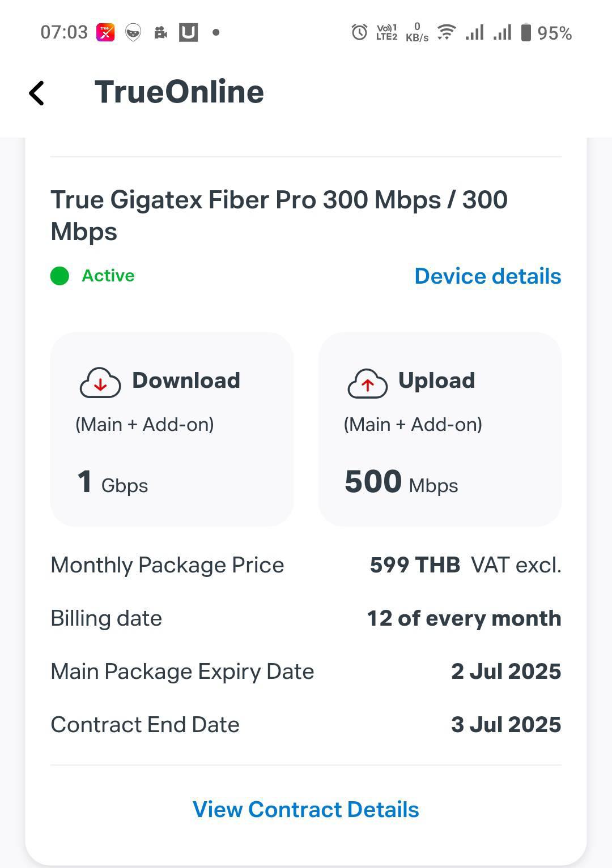This screenshot has width=612, height=868.
Task: Tap the battery icon showing 95%
Action: click(x=526, y=32)
